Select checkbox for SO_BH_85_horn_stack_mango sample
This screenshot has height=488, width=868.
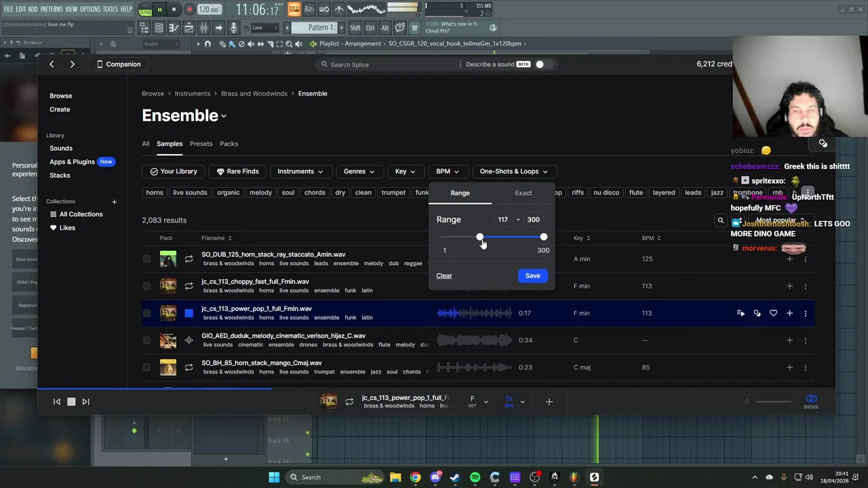pos(146,367)
